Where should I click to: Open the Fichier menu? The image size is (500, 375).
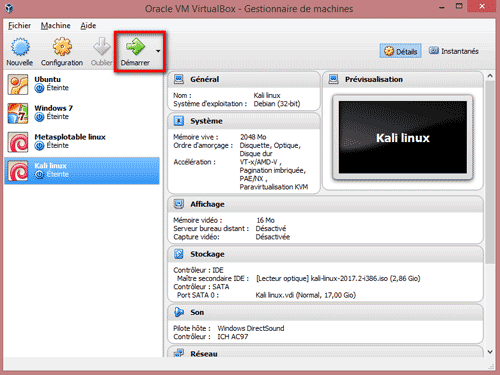[x=19, y=26]
